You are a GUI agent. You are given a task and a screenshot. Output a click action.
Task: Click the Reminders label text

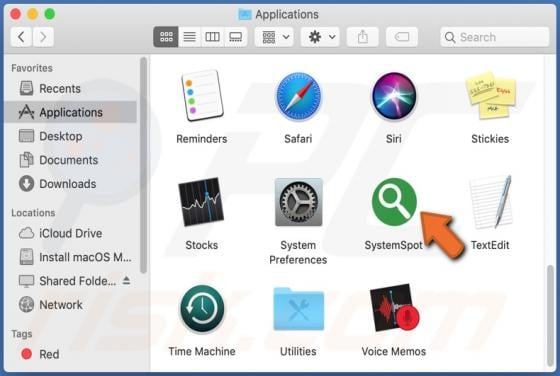click(x=202, y=139)
